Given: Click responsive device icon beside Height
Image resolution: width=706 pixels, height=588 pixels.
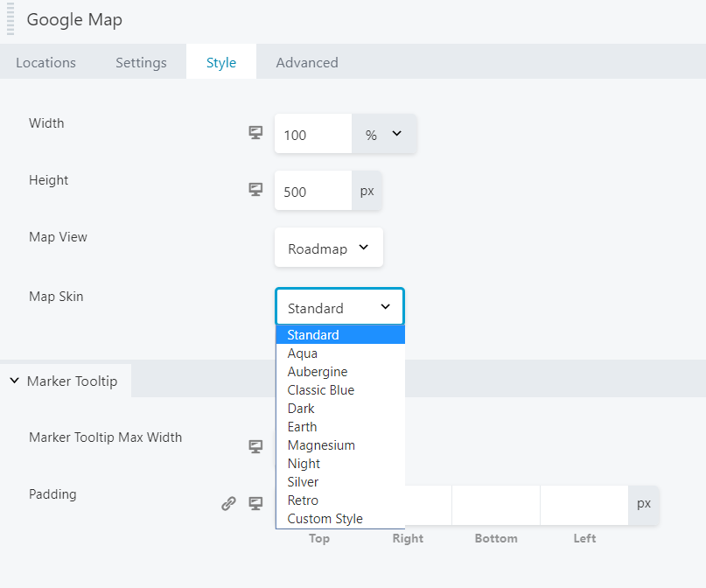Looking at the screenshot, I should (x=255, y=190).
